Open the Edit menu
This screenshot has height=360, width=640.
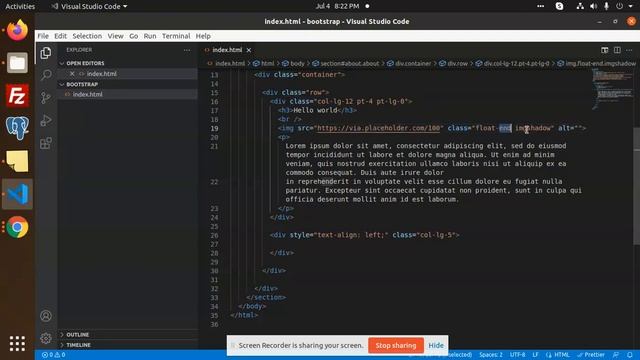click(60, 36)
